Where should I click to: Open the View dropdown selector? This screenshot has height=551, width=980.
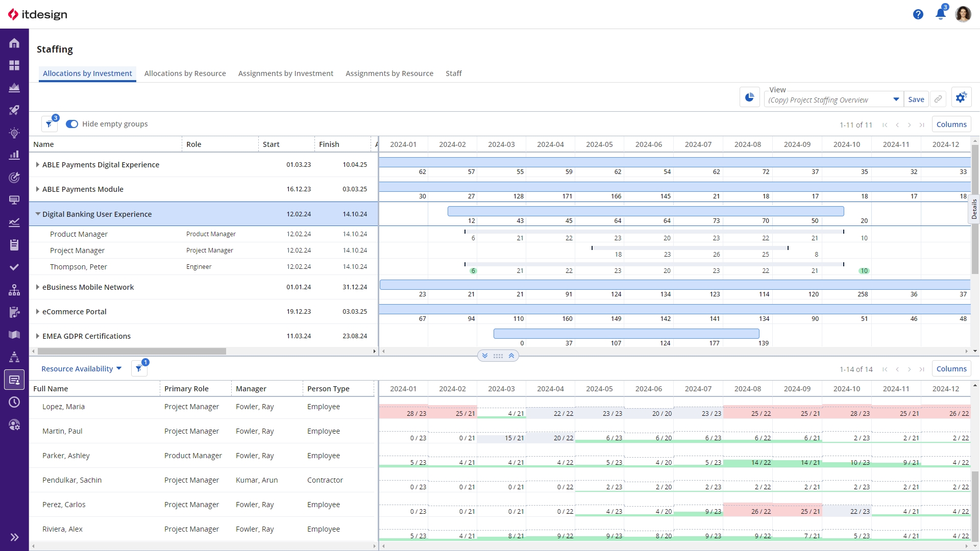click(896, 99)
